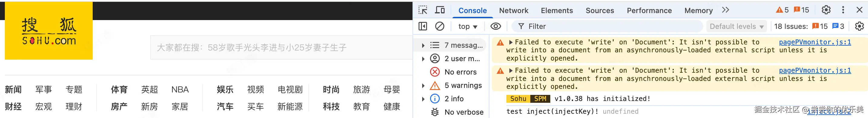Open the 时尚 fashion link
The height and width of the screenshot is (118, 868).
point(331,90)
